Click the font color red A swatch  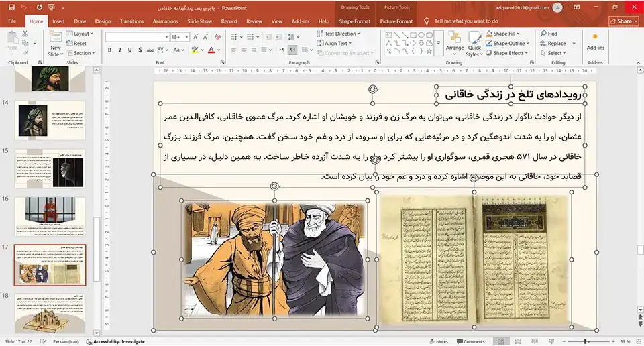(211, 50)
